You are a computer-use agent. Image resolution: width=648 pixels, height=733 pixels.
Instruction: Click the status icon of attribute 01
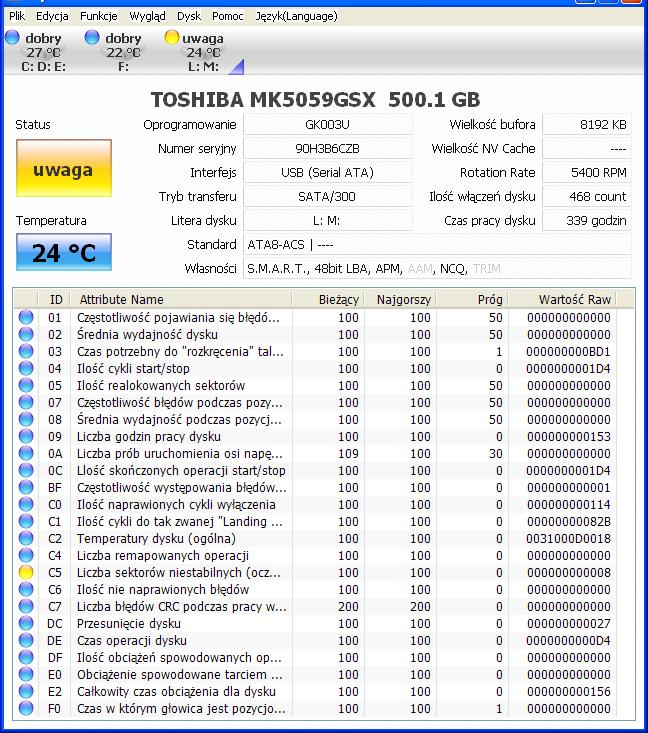pyautogui.click(x=26, y=317)
